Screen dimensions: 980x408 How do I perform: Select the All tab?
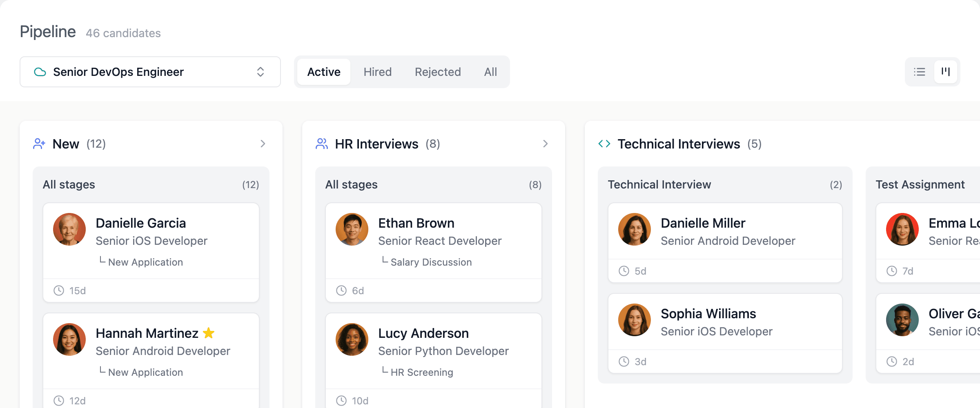[490, 72]
